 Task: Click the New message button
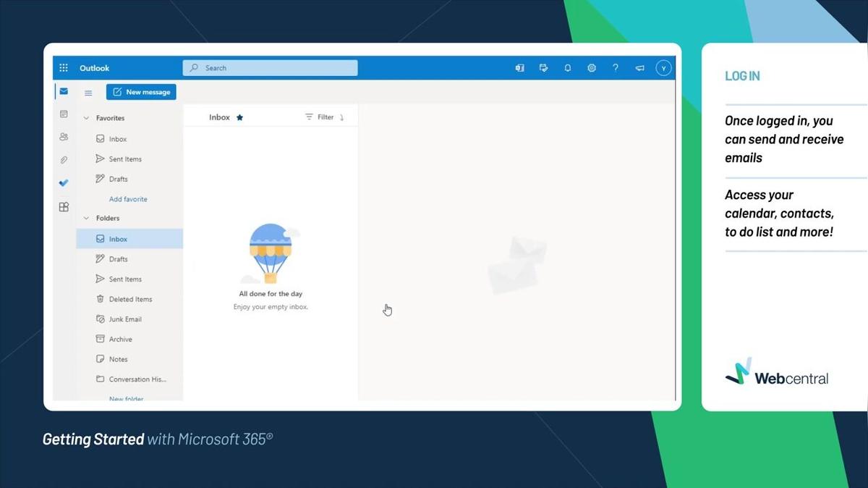pyautogui.click(x=141, y=92)
